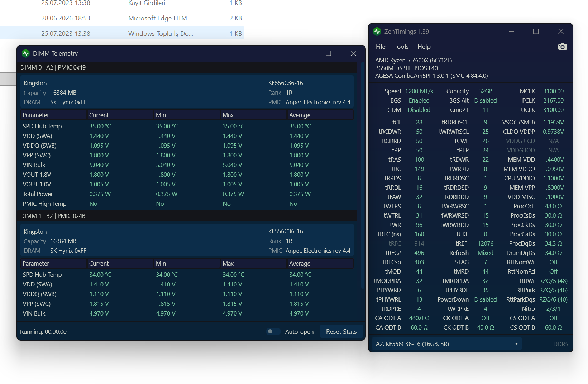Maximize the ZenTimings window

(x=536, y=32)
